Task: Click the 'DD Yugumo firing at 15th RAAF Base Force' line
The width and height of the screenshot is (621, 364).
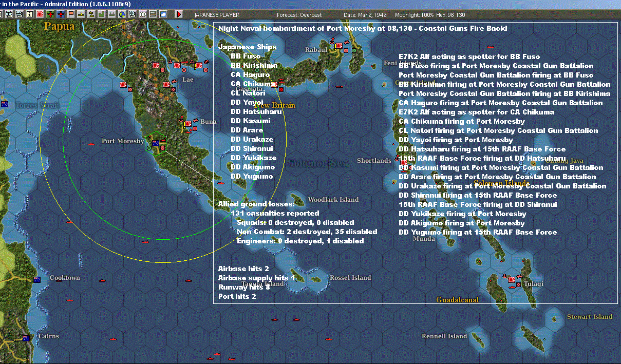Action: click(478, 233)
